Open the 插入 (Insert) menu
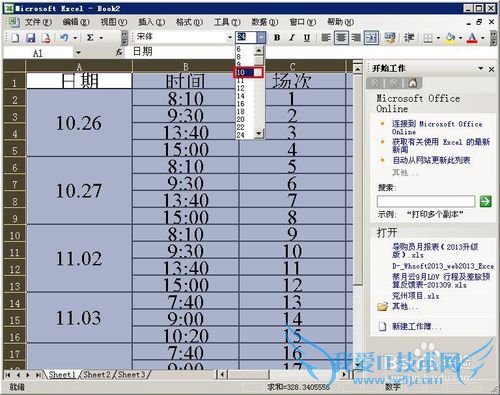The width and height of the screenshot is (500, 395). (152, 22)
